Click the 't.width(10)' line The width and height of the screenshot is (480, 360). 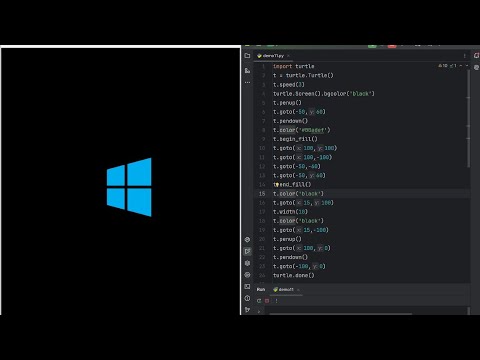tap(290, 212)
